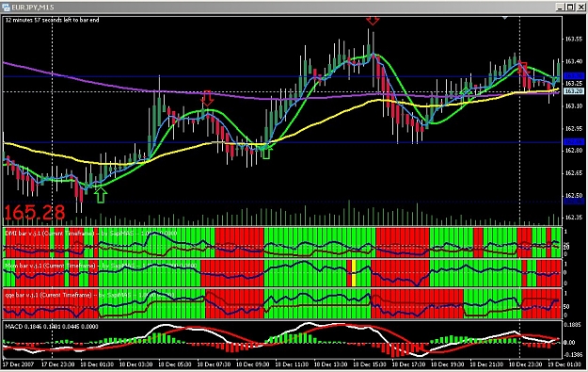This screenshot has height=372, width=588.
Task: Click the chart window icon beside EURJPY,M15
Action: 6,8
